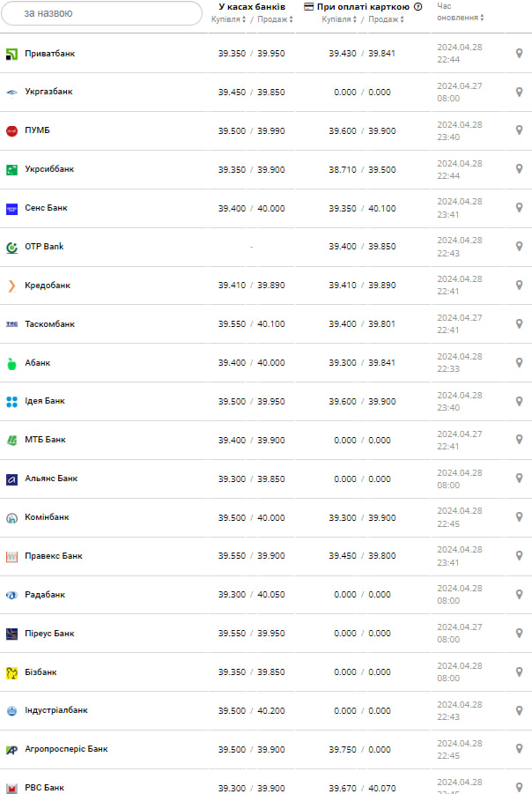Click the help icon beside При оплаті карткою
Screen dimensions: 532x794
point(417,7)
